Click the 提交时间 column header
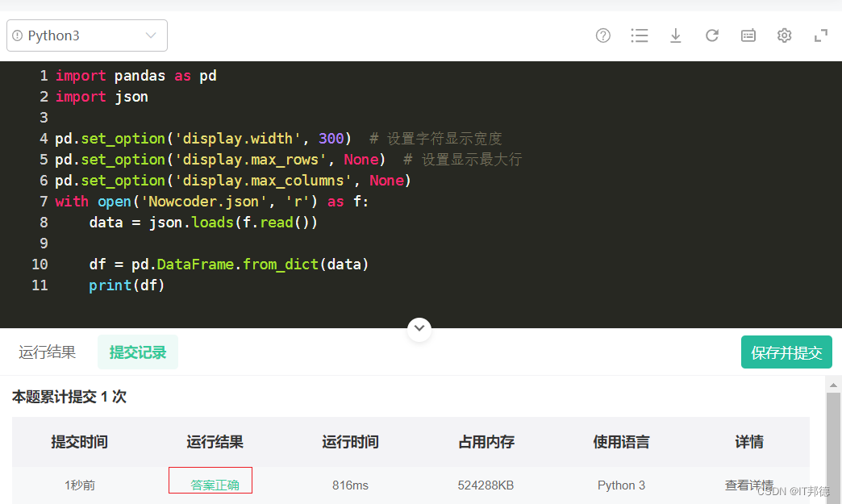This screenshot has width=842, height=504. [80, 442]
